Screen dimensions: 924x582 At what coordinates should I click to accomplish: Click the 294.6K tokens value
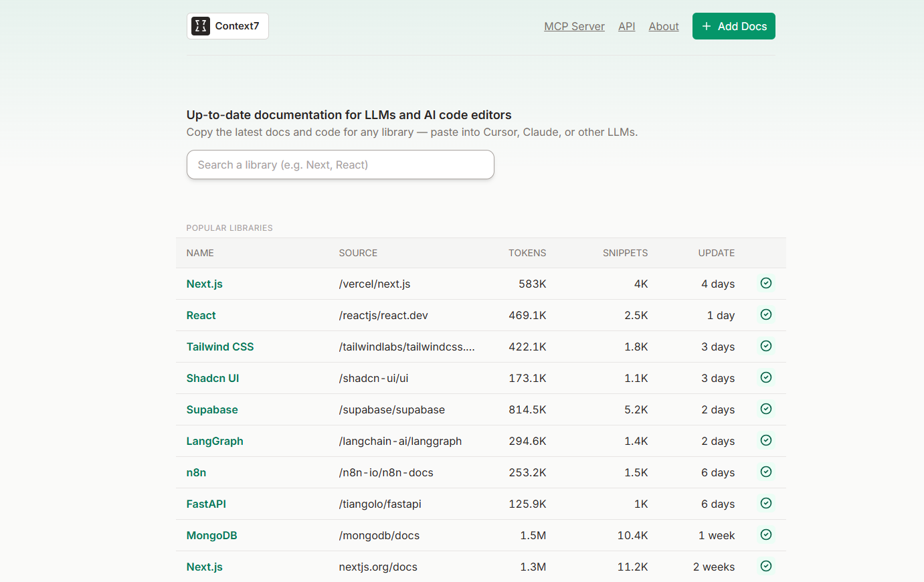point(527,441)
